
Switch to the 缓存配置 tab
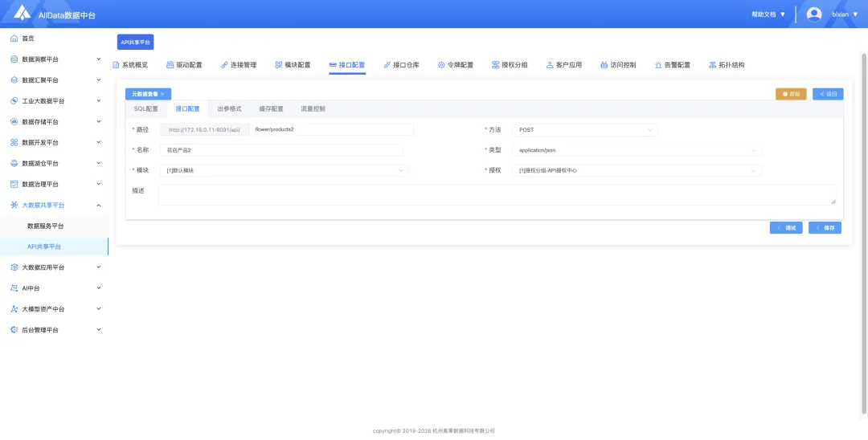point(272,109)
